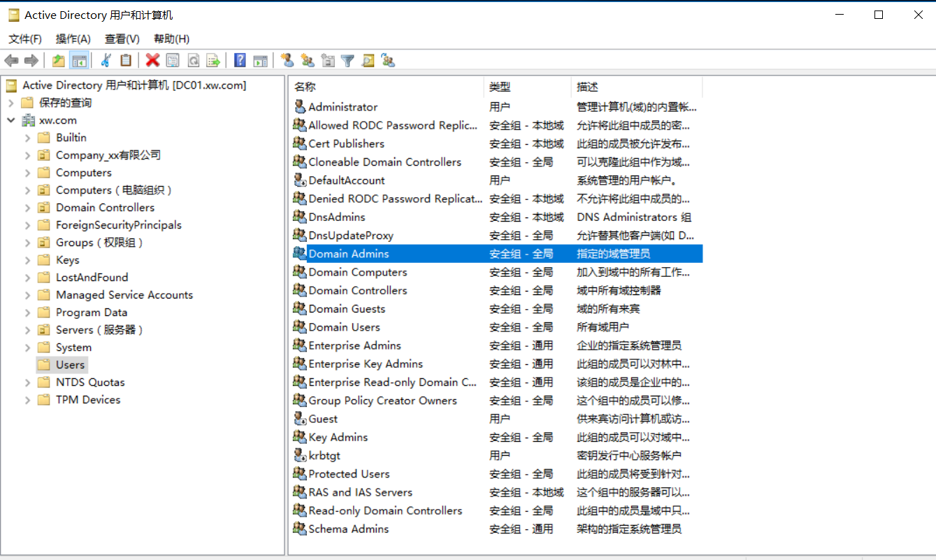Select the Keys container in tree
The height and width of the screenshot is (560, 936).
pyautogui.click(x=68, y=260)
